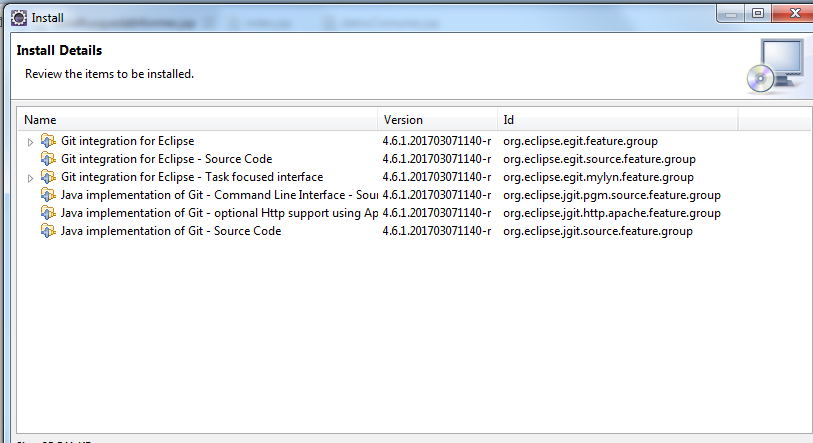
Task: Click the feature icon for optional Http support
Action: [x=48, y=213]
